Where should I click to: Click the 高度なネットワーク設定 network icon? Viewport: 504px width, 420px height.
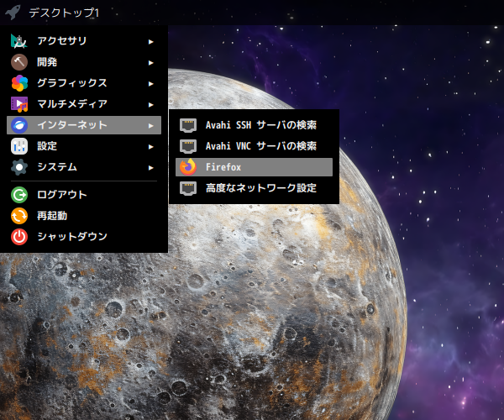click(x=188, y=188)
